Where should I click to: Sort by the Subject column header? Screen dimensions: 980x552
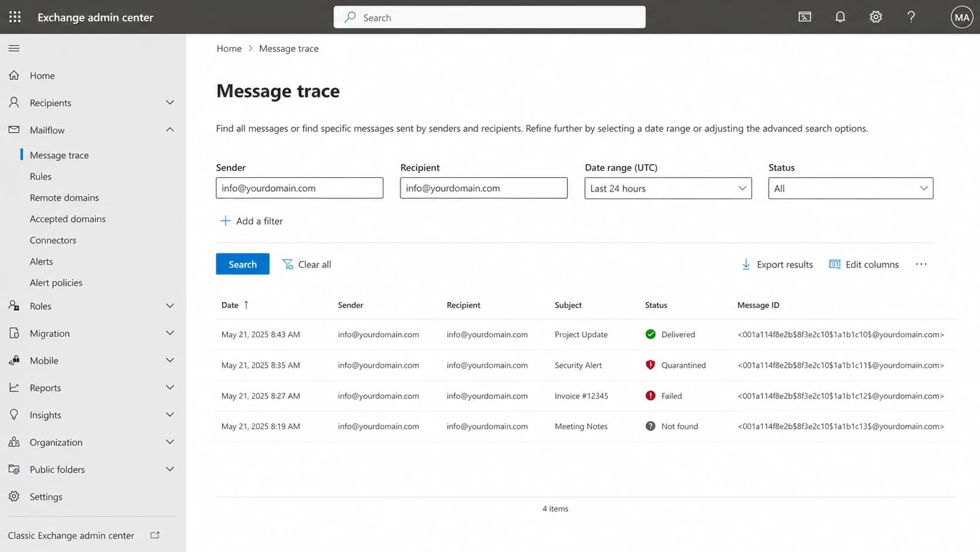pos(568,305)
